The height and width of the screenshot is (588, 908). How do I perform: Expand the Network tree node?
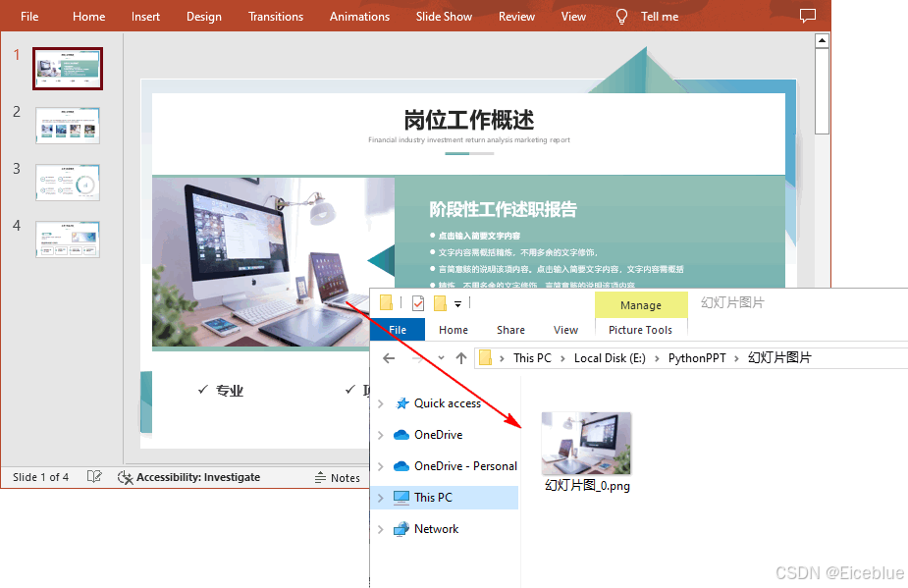click(x=381, y=529)
